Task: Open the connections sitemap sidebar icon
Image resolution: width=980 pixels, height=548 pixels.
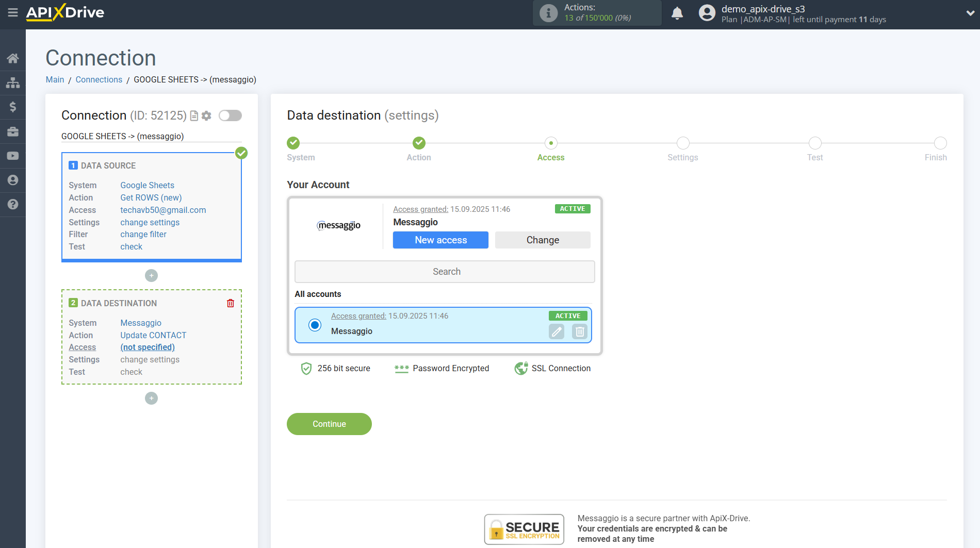Action: click(13, 82)
